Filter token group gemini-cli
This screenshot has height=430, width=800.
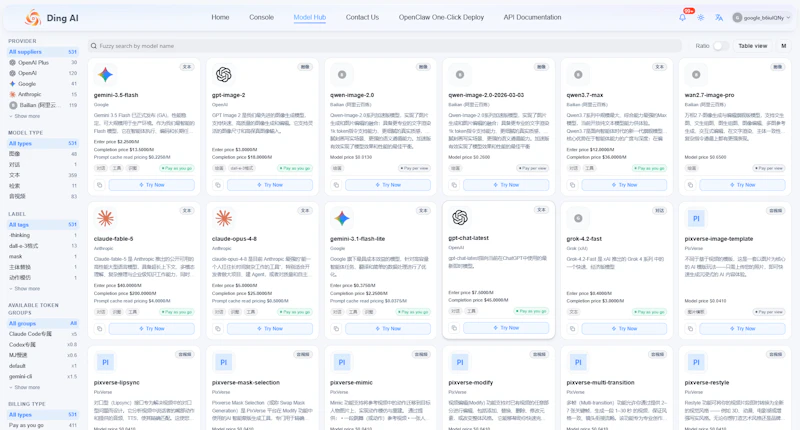tap(43, 376)
